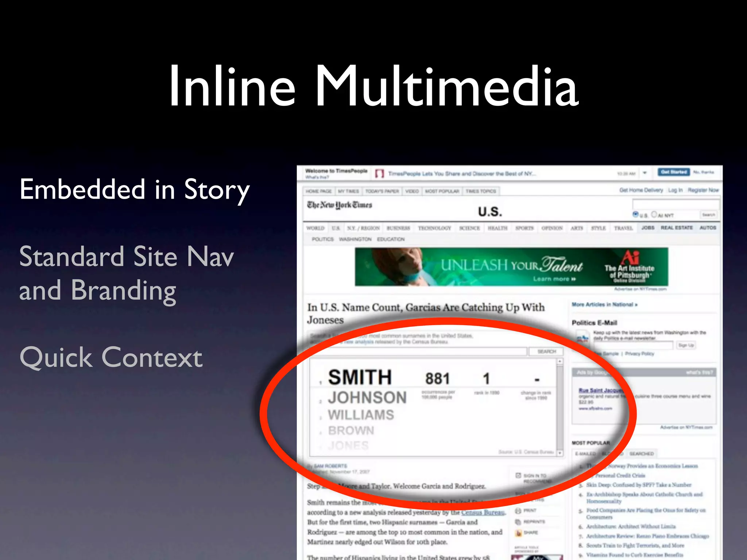Click the Art Institute of Pittsburgh banner ad
The height and width of the screenshot is (560, 747).
[511, 267]
